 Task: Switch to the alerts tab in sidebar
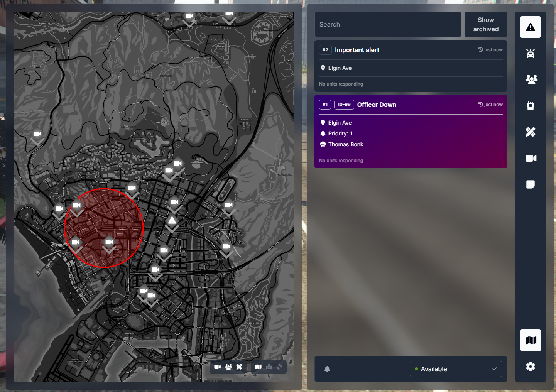point(531,27)
